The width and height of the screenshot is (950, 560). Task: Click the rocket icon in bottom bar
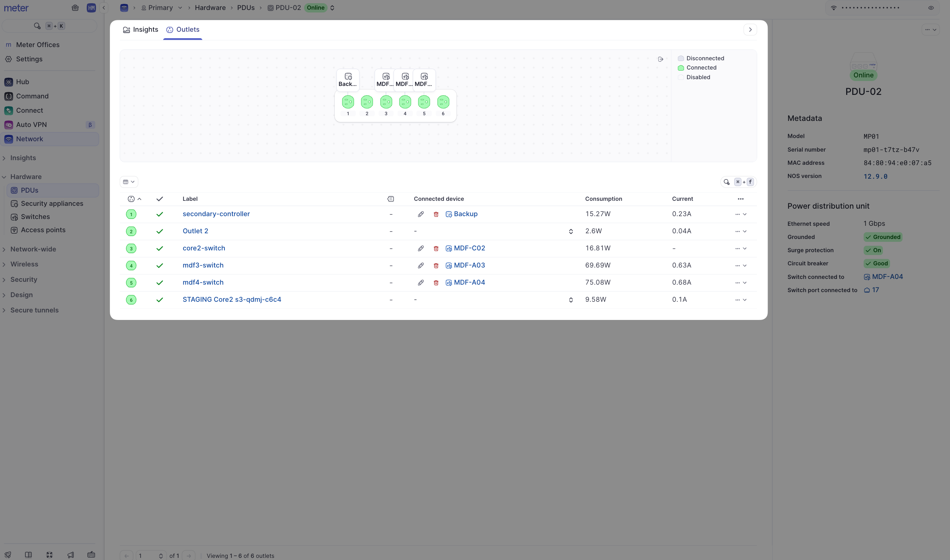click(7, 555)
